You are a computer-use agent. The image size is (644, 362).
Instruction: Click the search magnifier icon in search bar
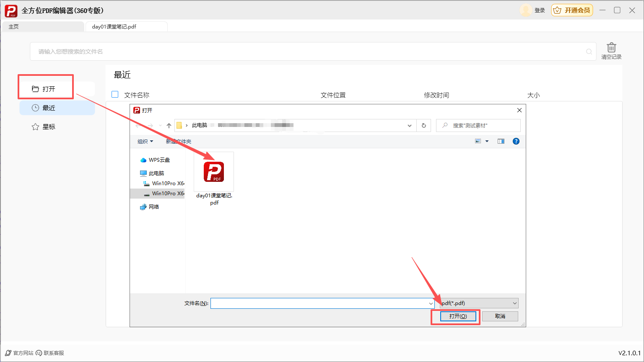tap(589, 52)
